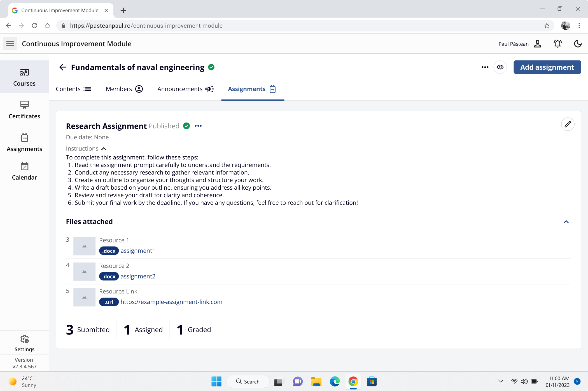Bookmark this page with the star
This screenshot has width=588, height=391.
tap(547, 26)
